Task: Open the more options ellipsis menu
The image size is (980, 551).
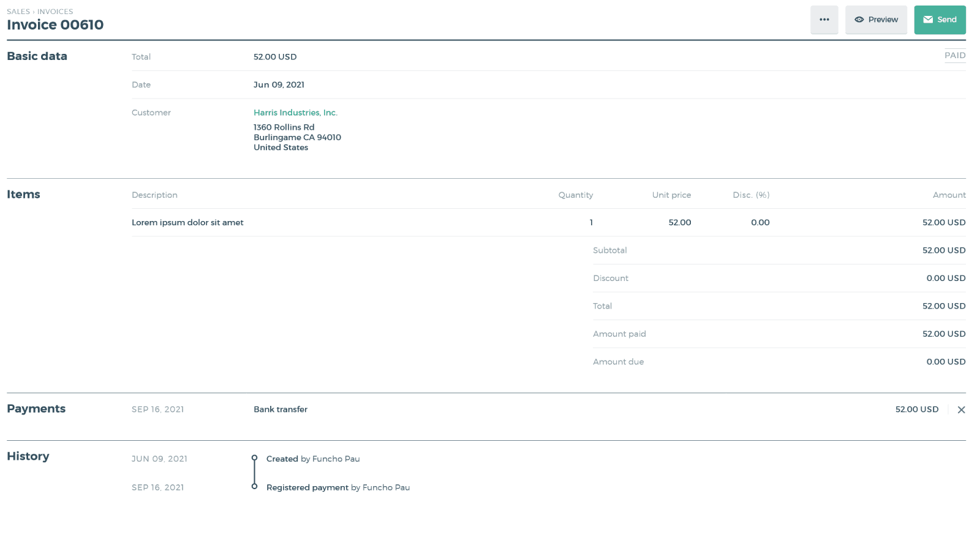Action: click(x=824, y=20)
